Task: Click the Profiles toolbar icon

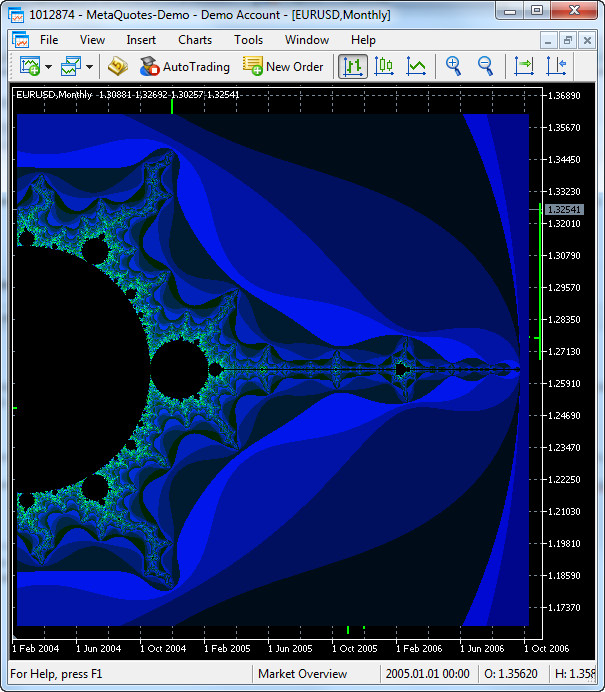Action: 70,67
